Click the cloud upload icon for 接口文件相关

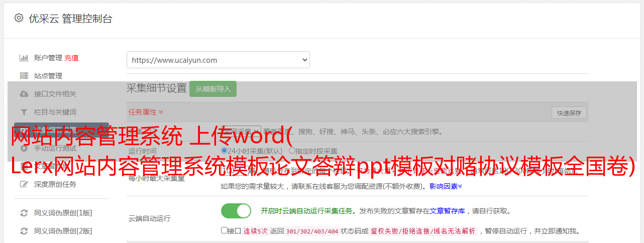click(x=24, y=94)
